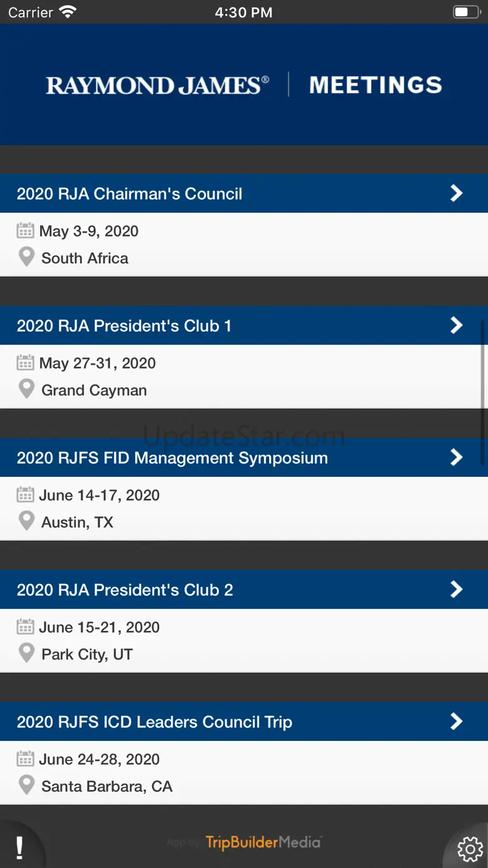
Task: Expand 2020 RJA President's Club 2 chevron
Action: click(x=457, y=590)
